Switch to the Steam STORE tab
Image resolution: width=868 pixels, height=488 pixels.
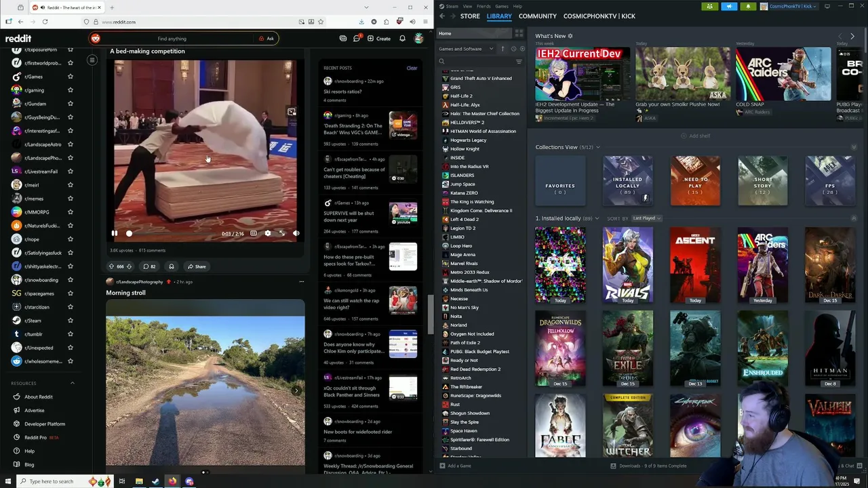pyautogui.click(x=470, y=16)
